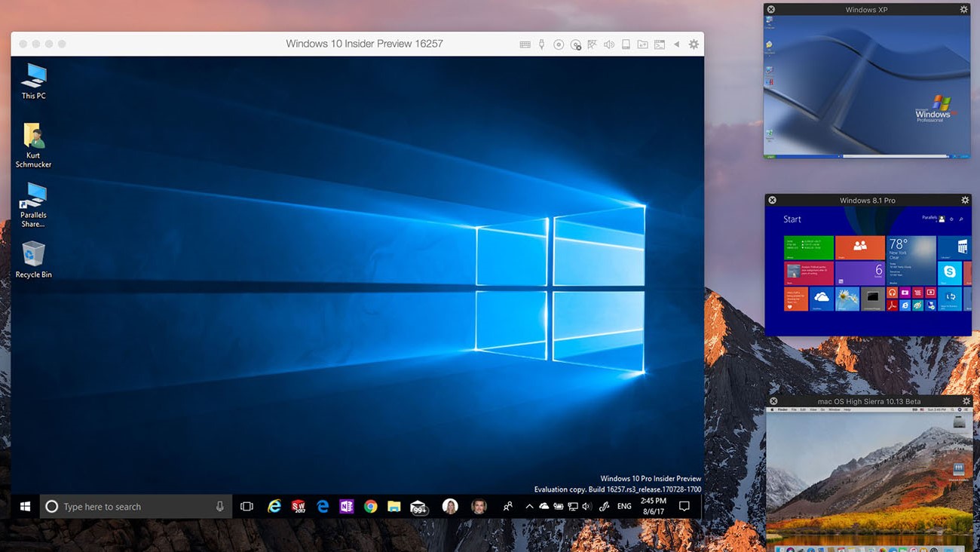The image size is (980, 552).
Task: Launch Internet Explorer from the taskbar
Action: point(274,507)
